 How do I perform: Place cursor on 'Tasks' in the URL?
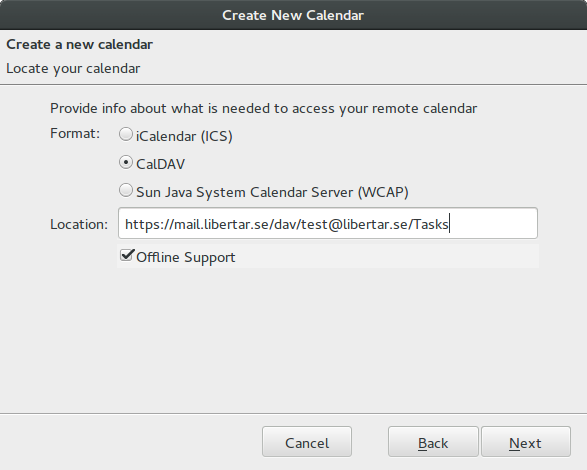tap(431, 224)
